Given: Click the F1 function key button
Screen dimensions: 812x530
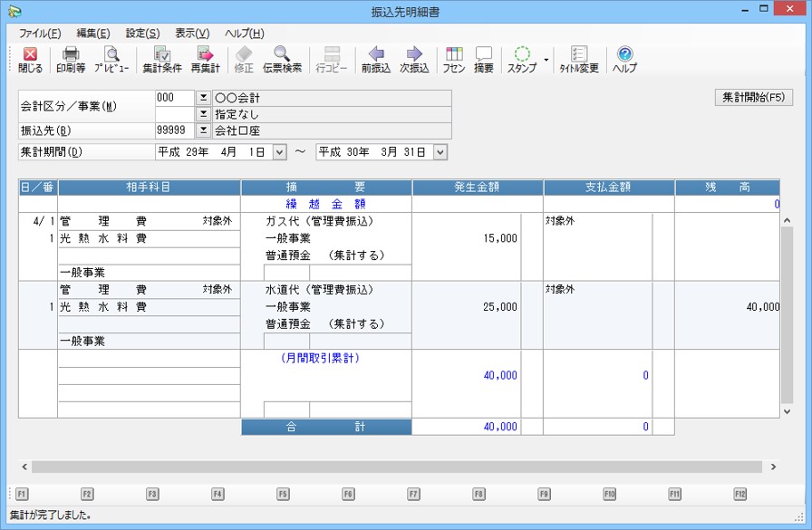Looking at the screenshot, I should pos(23,494).
